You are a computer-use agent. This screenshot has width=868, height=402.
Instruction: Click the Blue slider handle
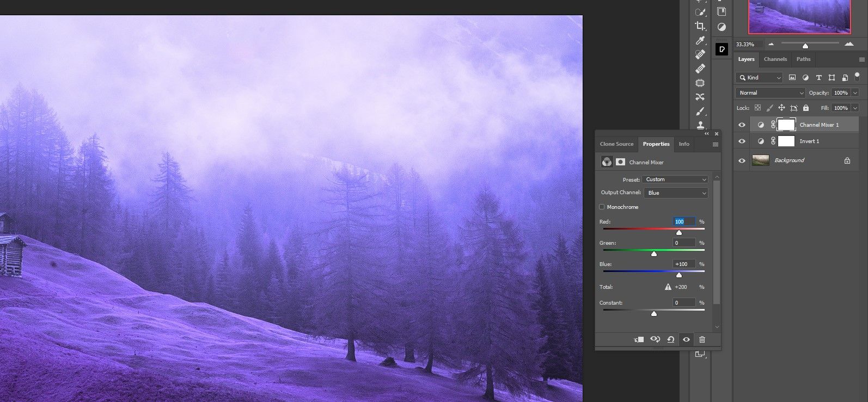point(679,275)
